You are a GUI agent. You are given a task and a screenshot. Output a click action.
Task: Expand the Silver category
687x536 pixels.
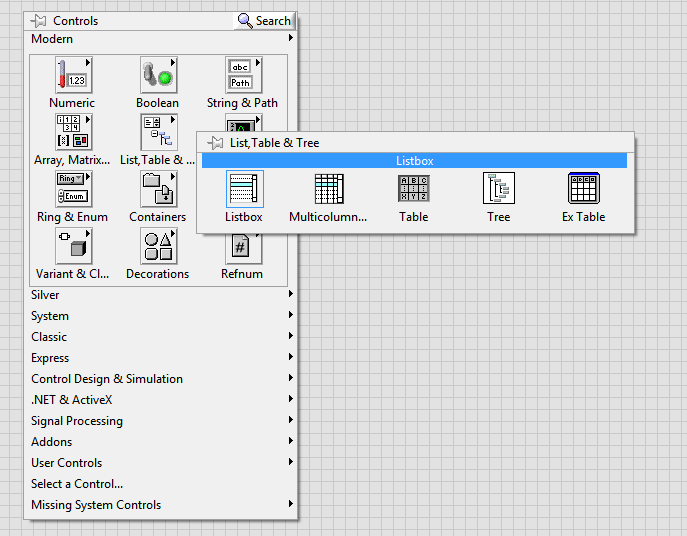pyautogui.click(x=161, y=295)
